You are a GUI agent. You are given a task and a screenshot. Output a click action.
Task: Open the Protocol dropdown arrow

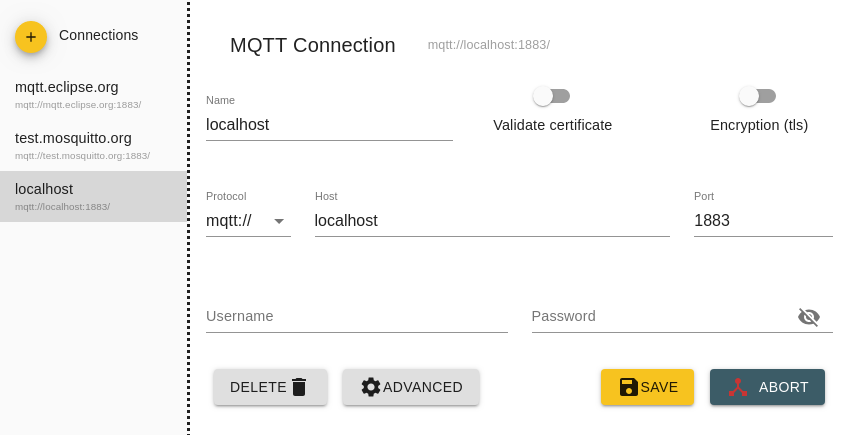[x=279, y=221]
